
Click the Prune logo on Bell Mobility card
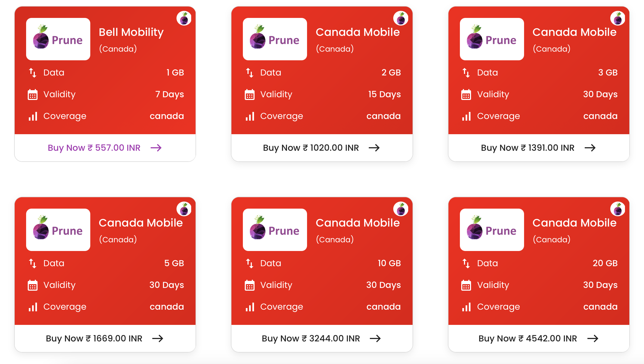[x=58, y=39]
